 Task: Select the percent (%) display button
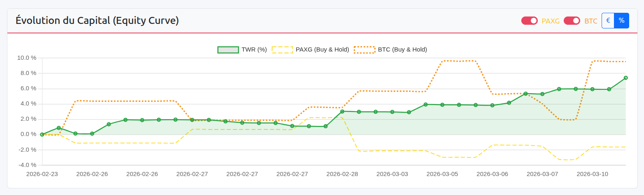pos(621,21)
